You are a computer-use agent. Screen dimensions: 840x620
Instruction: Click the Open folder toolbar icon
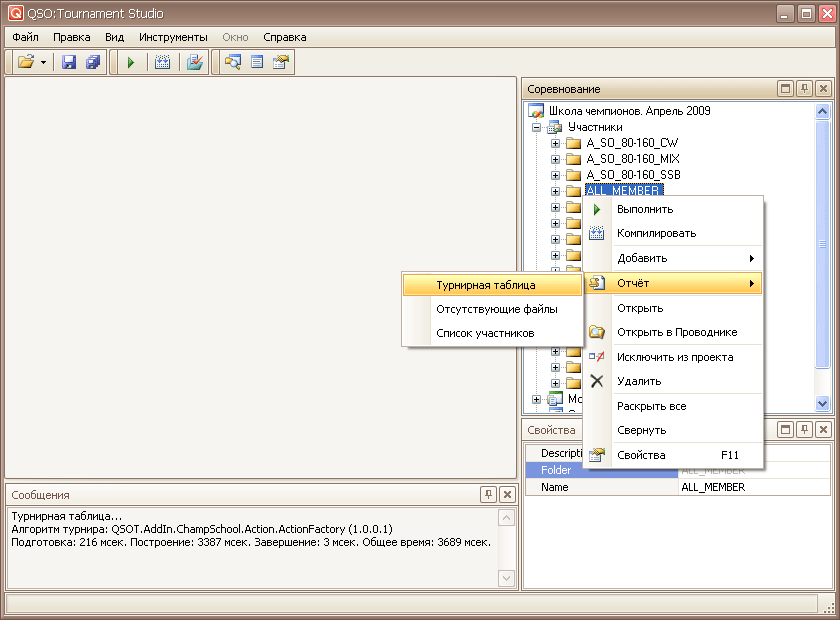point(26,62)
